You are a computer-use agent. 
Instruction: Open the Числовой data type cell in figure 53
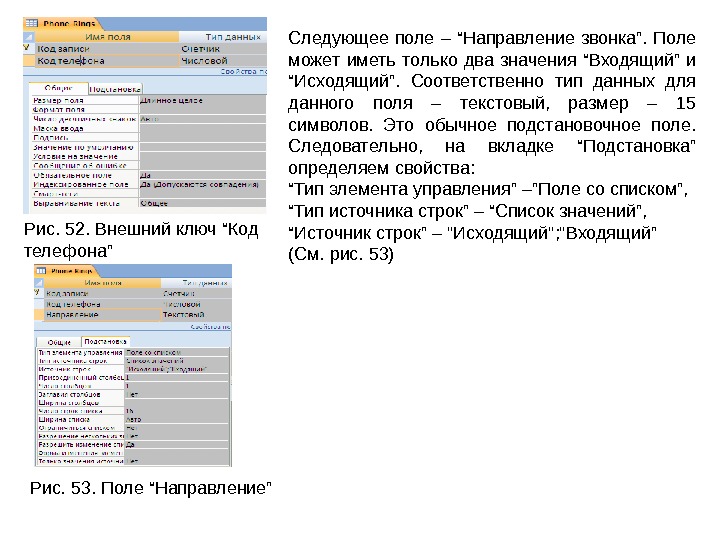pyautogui.click(x=196, y=304)
